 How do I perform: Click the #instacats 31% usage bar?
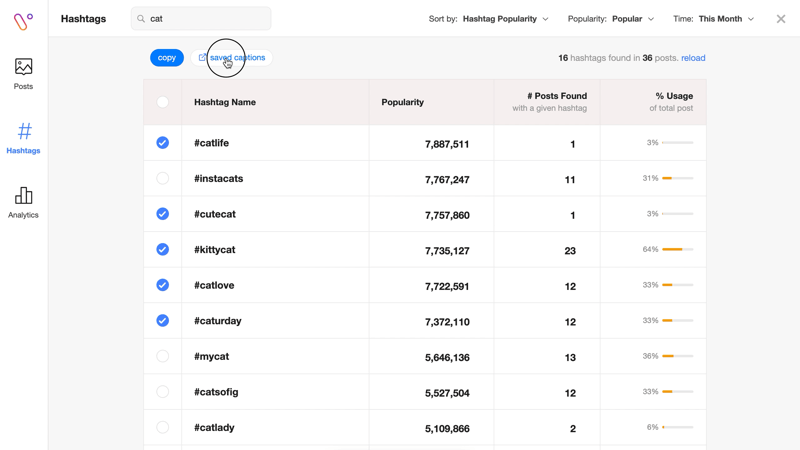pos(678,178)
